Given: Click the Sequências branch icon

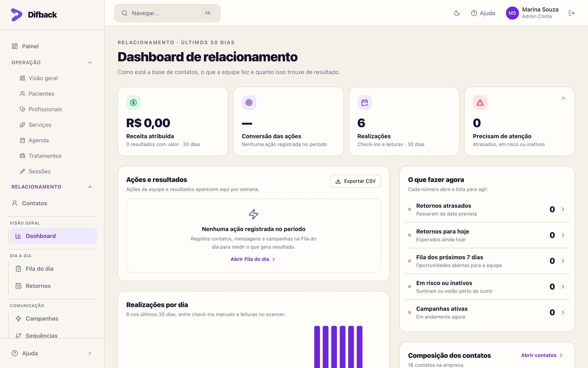Looking at the screenshot, I should pyautogui.click(x=18, y=335).
